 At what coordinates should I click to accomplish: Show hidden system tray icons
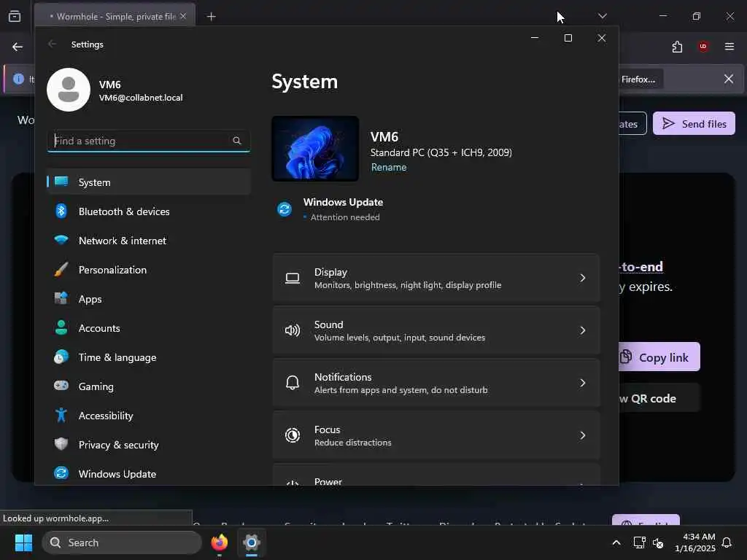coord(616,542)
